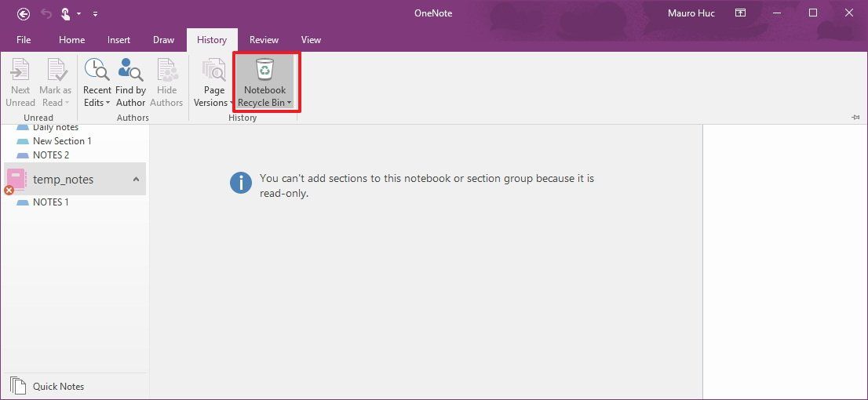
Task: Switch to the Draw tab
Action: coord(163,40)
